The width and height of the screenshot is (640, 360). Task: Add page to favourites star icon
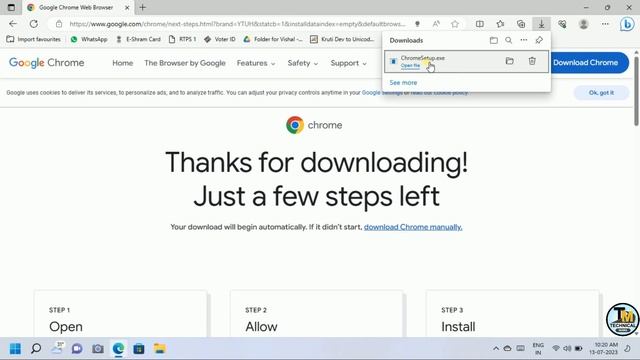(x=455, y=24)
